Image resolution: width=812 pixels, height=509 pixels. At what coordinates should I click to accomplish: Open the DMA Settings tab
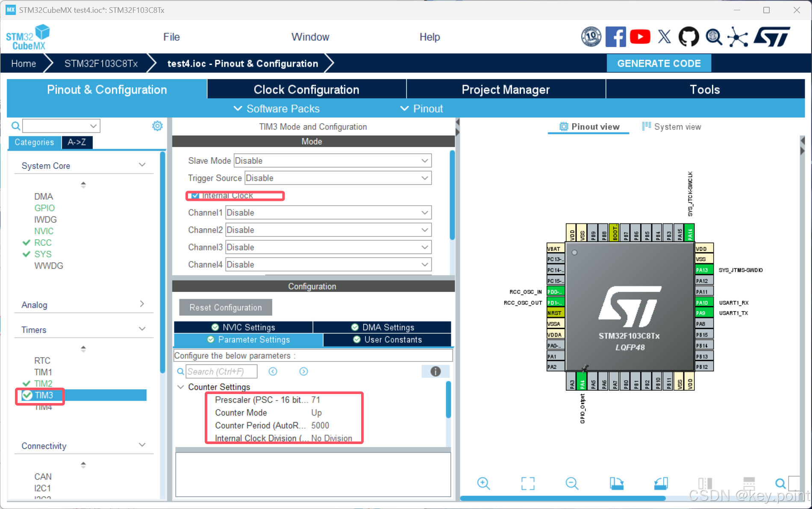(x=382, y=327)
